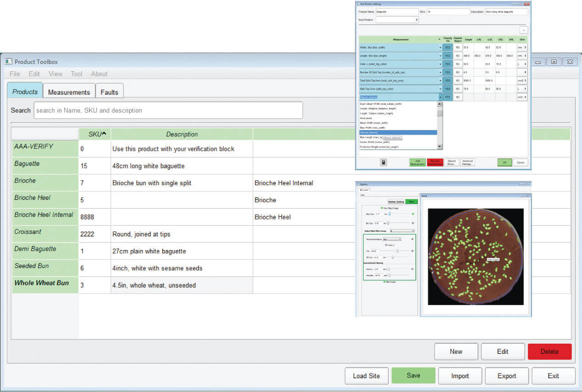The image size is (582, 392).
Task: Toggle the eye icon beside MinSize slider
Action: 412,269
